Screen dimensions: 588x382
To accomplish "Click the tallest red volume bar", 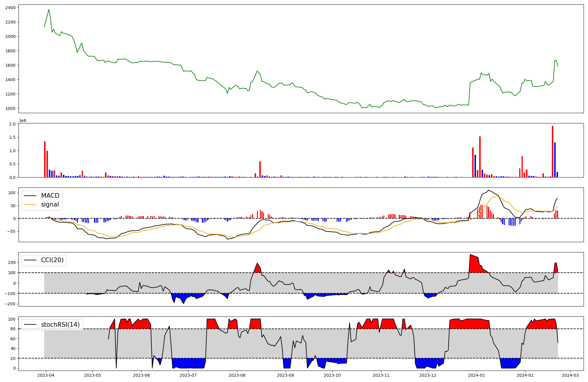I will 552,151.
